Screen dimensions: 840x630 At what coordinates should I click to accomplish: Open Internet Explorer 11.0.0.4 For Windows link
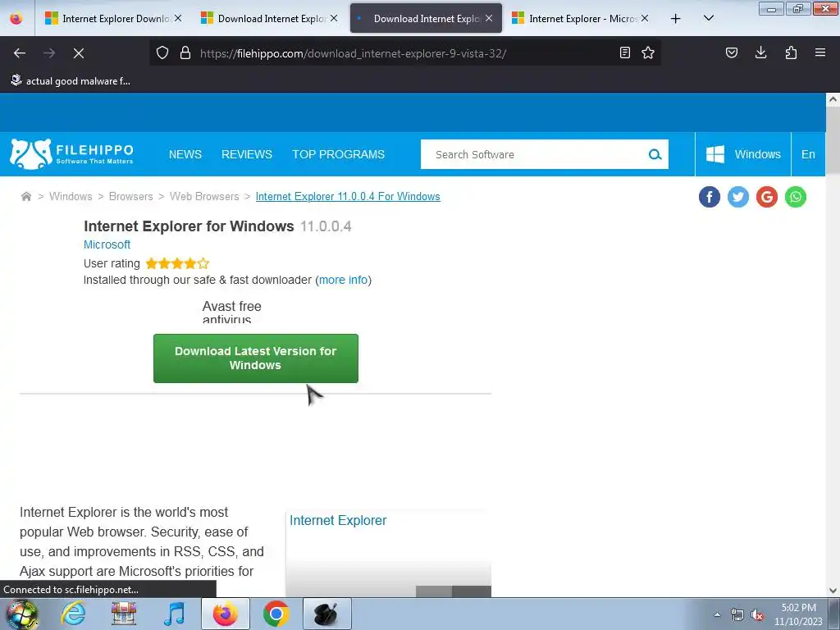(x=348, y=197)
